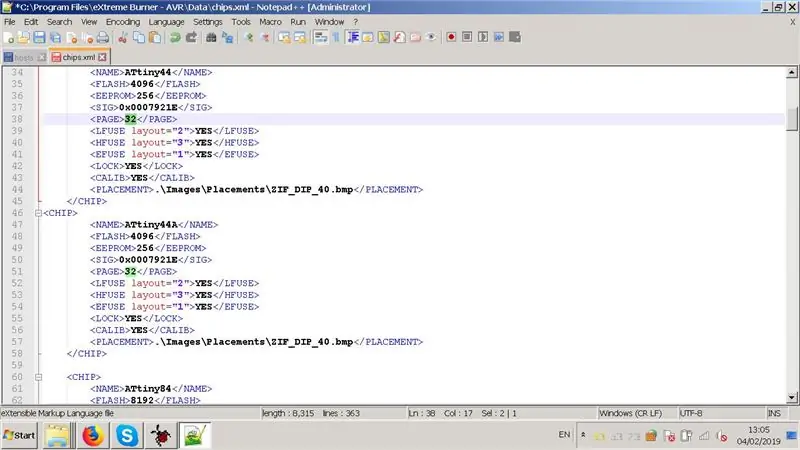The width and height of the screenshot is (800, 450).
Task: Click the Zoom In toolbar icon
Action: pos(248,37)
